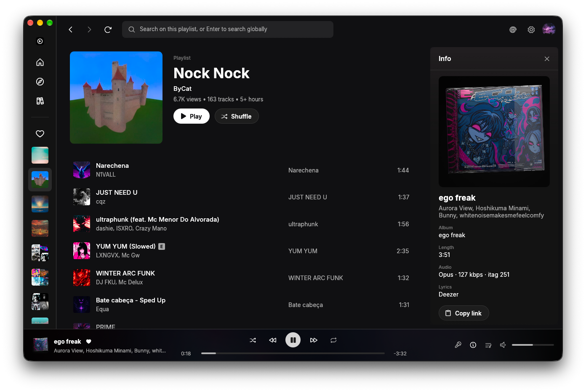Toggle repeat mode in the player bar
The height and width of the screenshot is (392, 586).
tap(333, 340)
